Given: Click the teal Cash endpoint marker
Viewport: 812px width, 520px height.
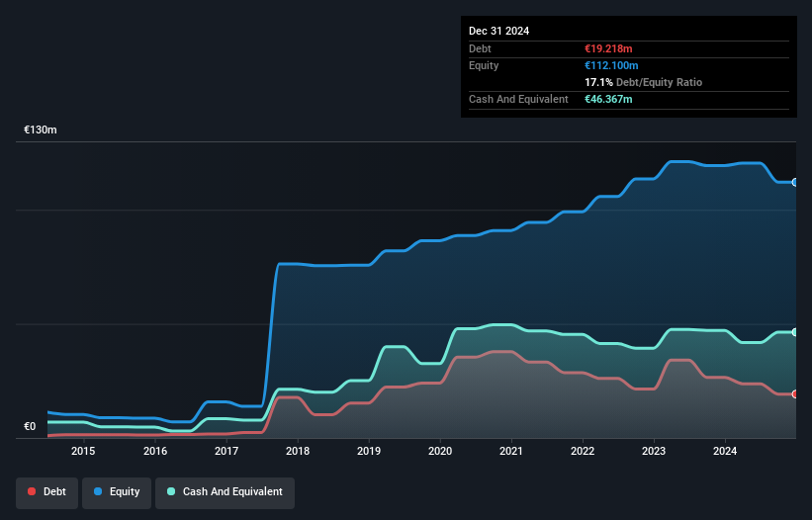Looking at the screenshot, I should pyautogui.click(x=794, y=332).
